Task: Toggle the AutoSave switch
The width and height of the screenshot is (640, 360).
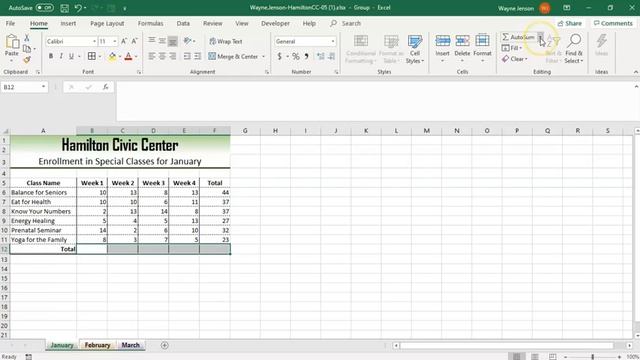Action: click(x=44, y=8)
